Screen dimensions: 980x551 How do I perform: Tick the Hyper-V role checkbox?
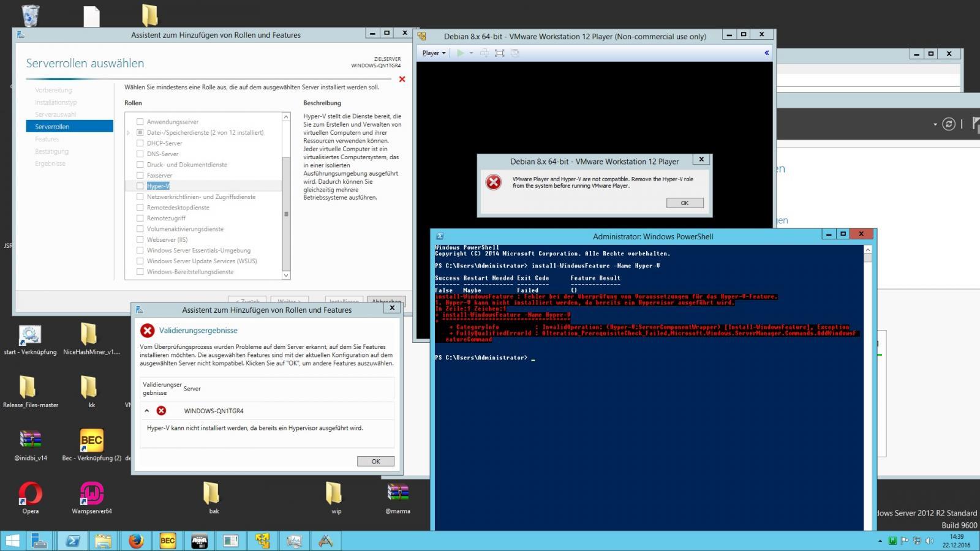(140, 186)
